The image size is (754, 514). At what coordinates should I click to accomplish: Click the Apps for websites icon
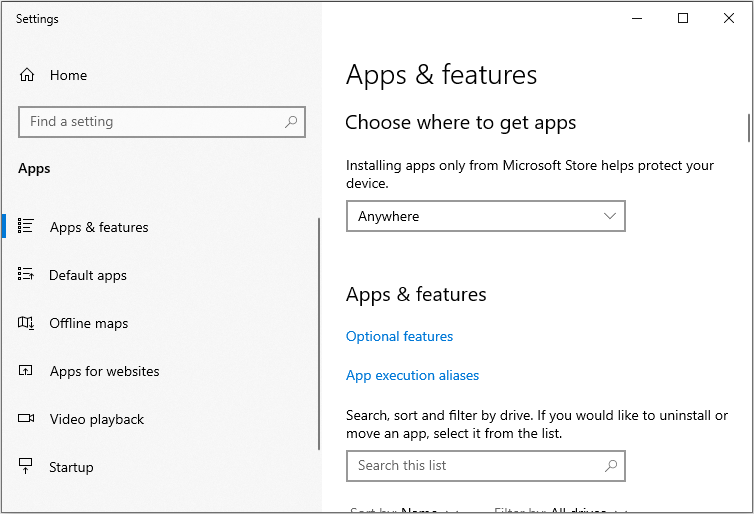(x=27, y=371)
